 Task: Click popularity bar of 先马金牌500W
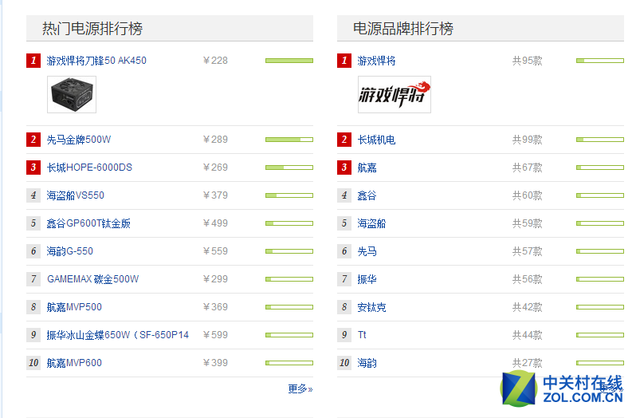coord(289,140)
